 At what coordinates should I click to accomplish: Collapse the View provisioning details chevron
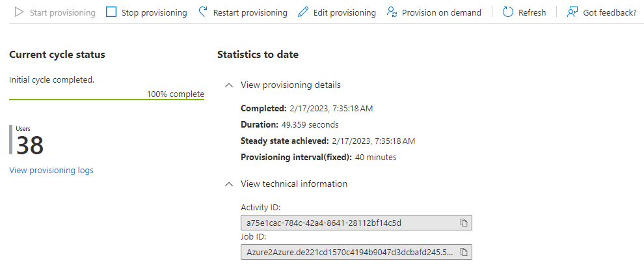click(x=228, y=85)
